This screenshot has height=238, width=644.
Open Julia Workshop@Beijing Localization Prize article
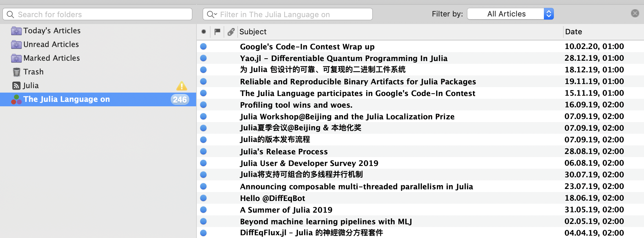coord(347,117)
